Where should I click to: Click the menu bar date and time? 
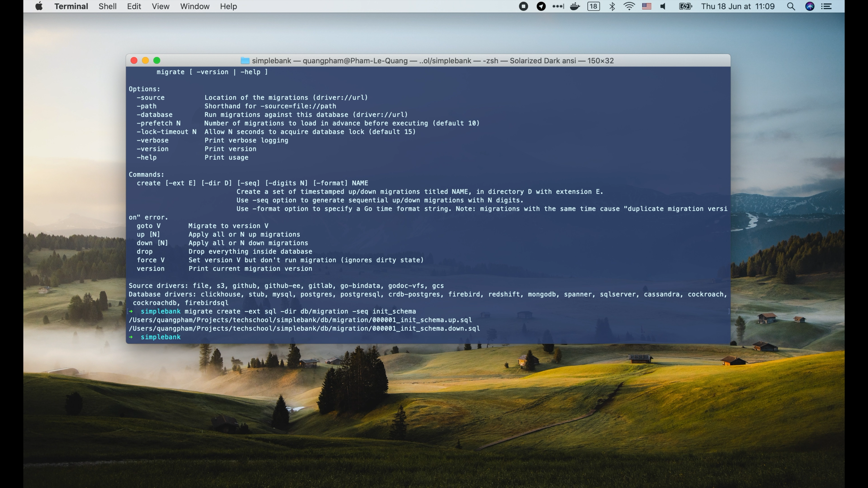pos(738,6)
